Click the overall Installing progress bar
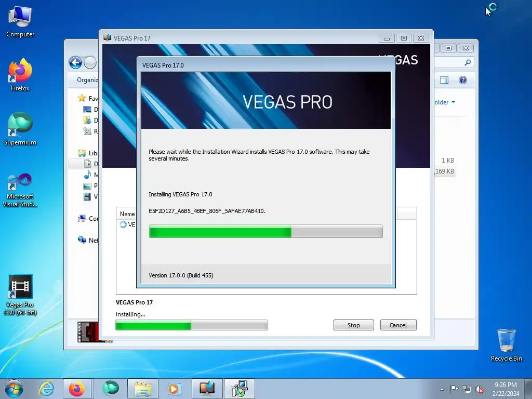Viewport: 532px width, 399px height. [x=192, y=325]
